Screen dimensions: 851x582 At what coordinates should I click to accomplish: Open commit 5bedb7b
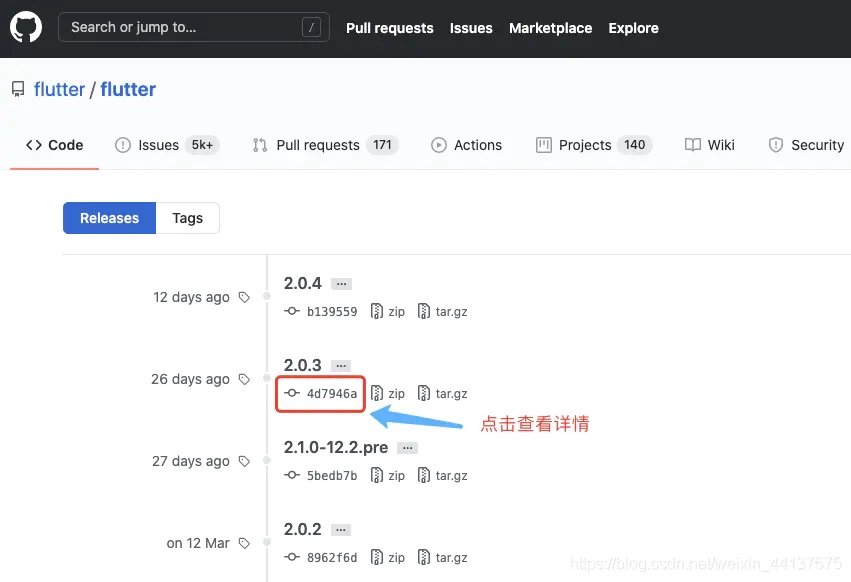click(332, 476)
